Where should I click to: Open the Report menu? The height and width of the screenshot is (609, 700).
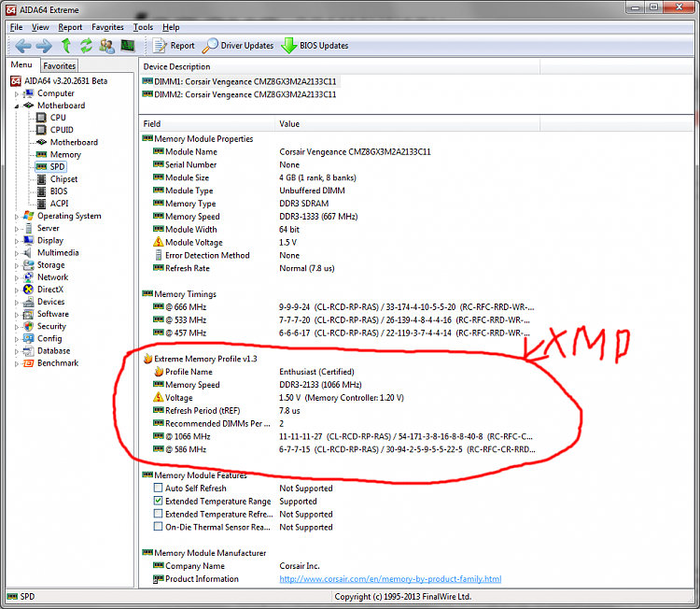(x=70, y=27)
